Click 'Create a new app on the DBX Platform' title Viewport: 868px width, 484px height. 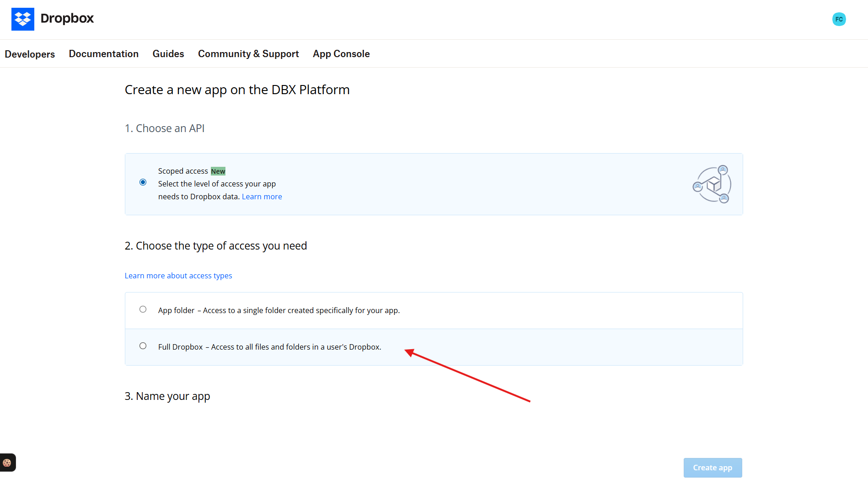(237, 90)
